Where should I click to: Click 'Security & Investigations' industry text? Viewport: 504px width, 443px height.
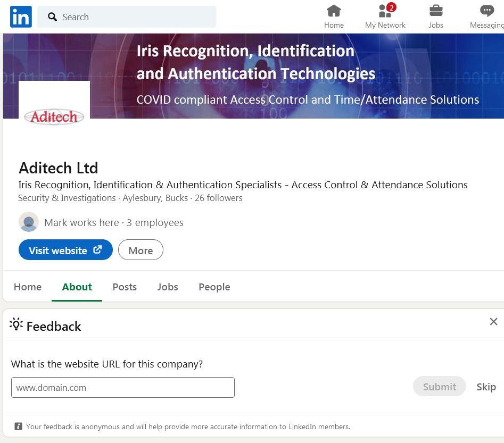67,198
